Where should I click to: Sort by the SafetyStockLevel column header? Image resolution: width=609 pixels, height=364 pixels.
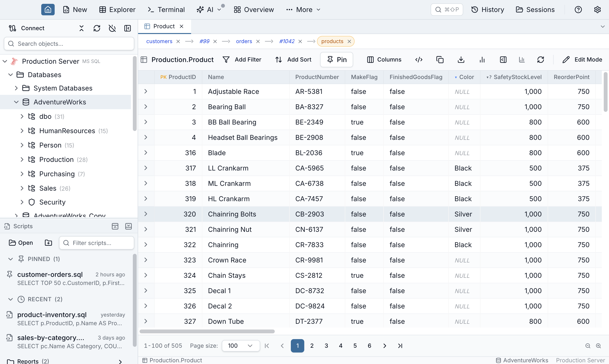514,77
